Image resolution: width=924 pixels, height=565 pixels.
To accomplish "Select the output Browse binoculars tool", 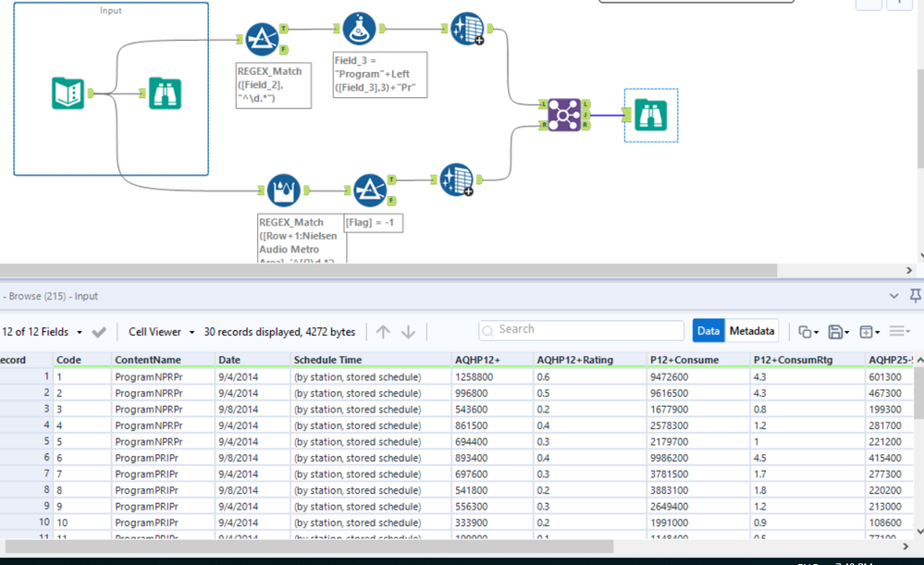I will click(650, 115).
